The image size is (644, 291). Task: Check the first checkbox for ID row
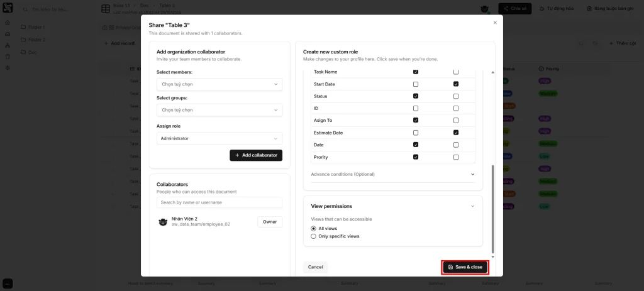pyautogui.click(x=416, y=109)
